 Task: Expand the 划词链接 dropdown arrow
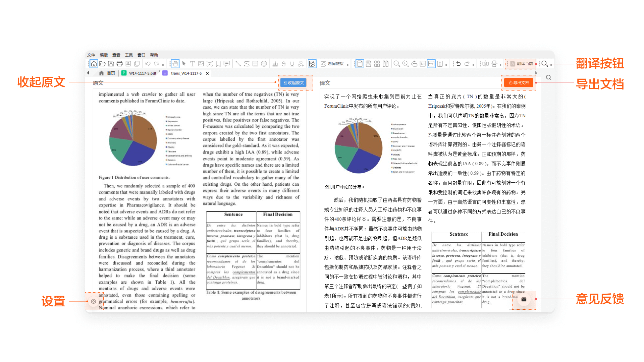[348, 65]
